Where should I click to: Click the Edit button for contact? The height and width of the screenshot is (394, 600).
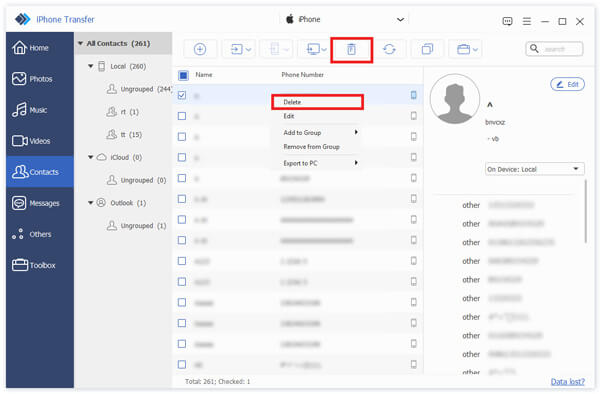pyautogui.click(x=567, y=84)
